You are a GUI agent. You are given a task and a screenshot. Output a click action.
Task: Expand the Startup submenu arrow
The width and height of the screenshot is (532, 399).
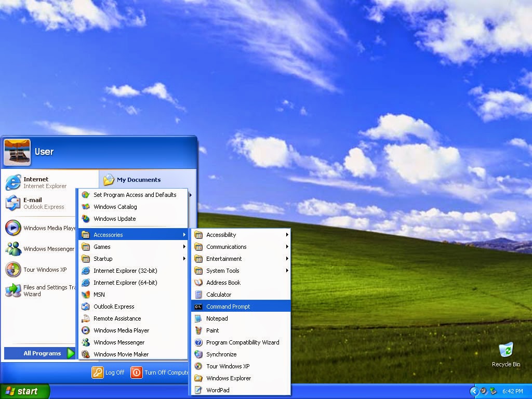point(184,259)
